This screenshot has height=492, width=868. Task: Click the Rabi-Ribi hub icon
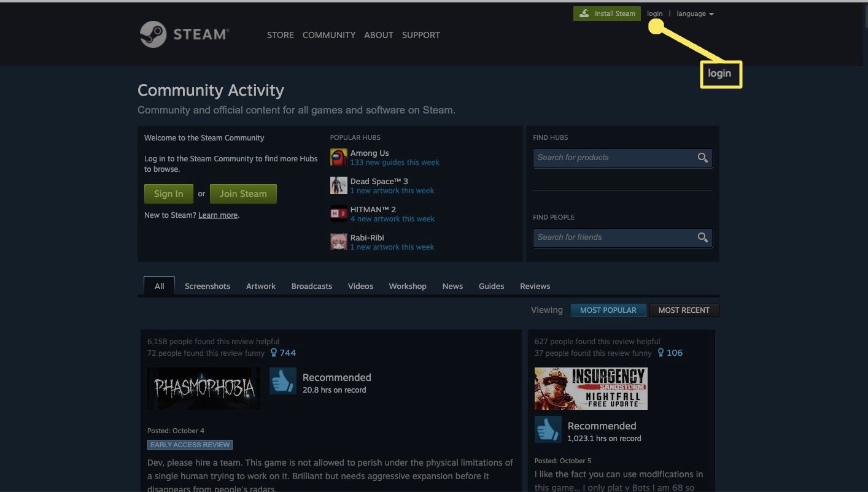339,242
